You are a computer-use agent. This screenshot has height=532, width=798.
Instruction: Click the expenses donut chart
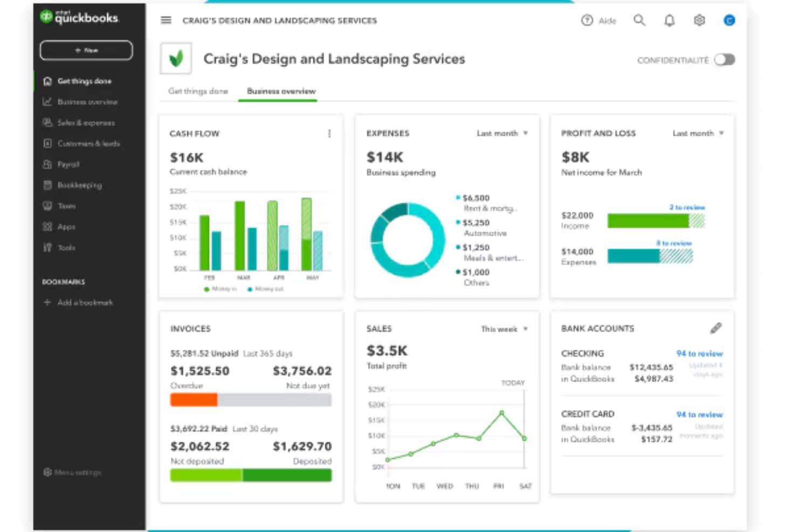click(x=408, y=240)
